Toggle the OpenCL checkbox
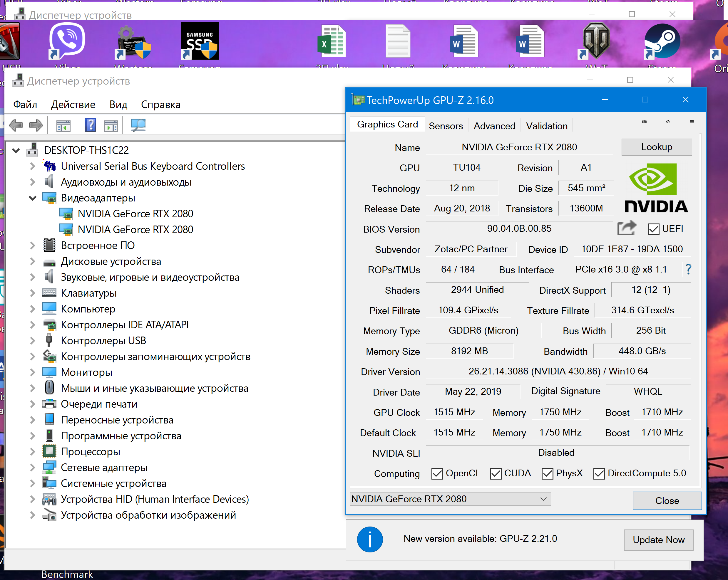728x580 pixels. pyautogui.click(x=437, y=473)
